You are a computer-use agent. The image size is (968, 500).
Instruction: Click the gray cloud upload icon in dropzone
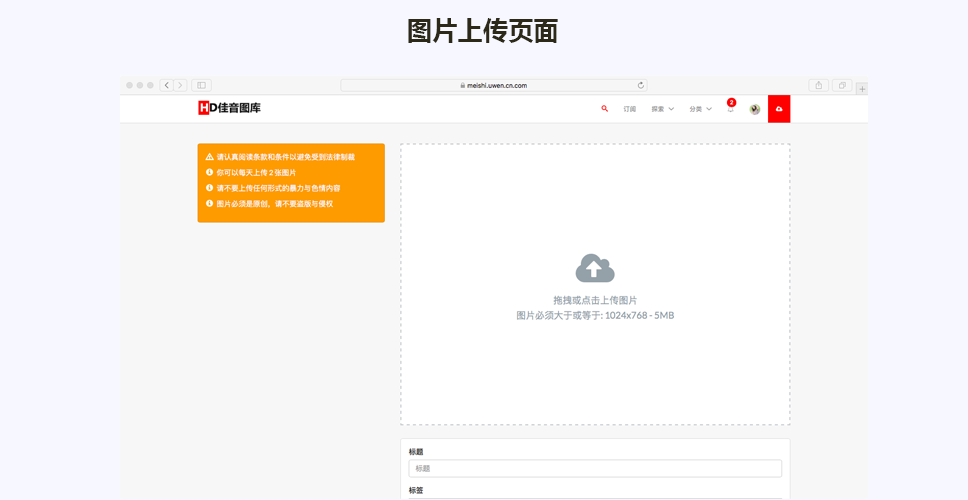pos(595,268)
